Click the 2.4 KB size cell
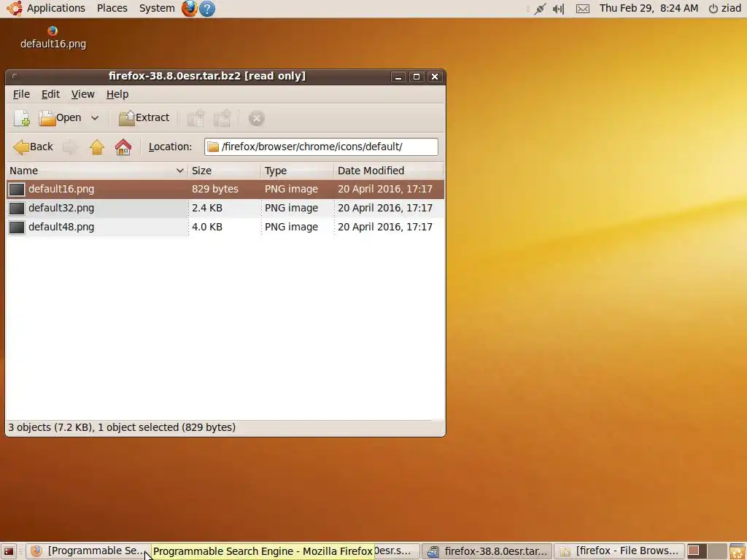Screen dimensions: 747x560 pos(207,208)
